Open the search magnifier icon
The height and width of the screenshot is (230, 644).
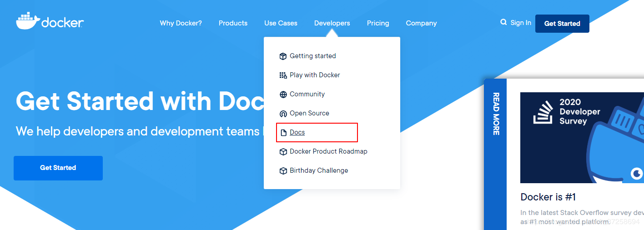[x=503, y=22]
